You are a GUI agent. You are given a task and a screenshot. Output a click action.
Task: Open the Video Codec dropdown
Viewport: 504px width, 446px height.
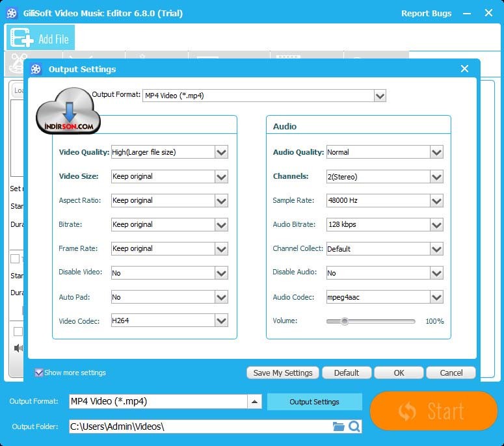[222, 321]
